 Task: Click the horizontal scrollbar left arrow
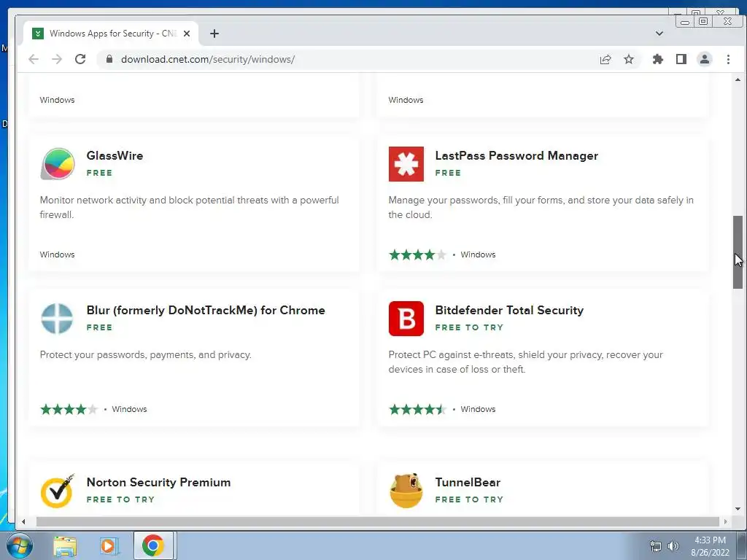tap(23, 522)
